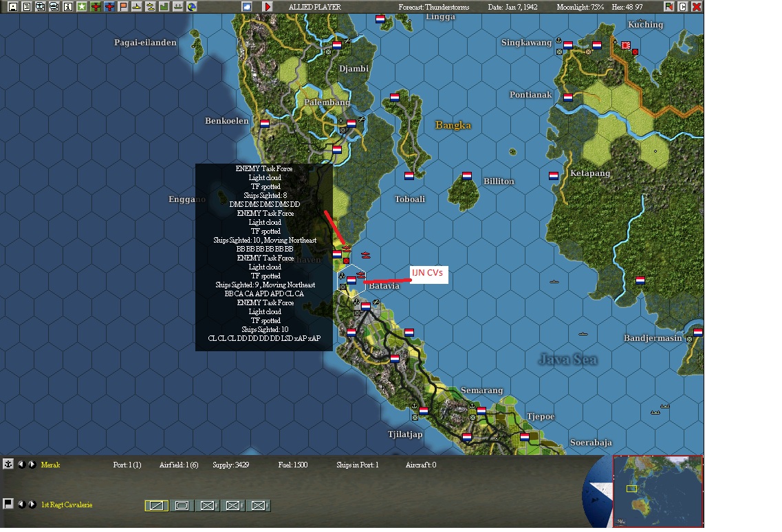The image size is (782, 532).
Task: Open the information 'i' toolbar icon
Action: 68,6
